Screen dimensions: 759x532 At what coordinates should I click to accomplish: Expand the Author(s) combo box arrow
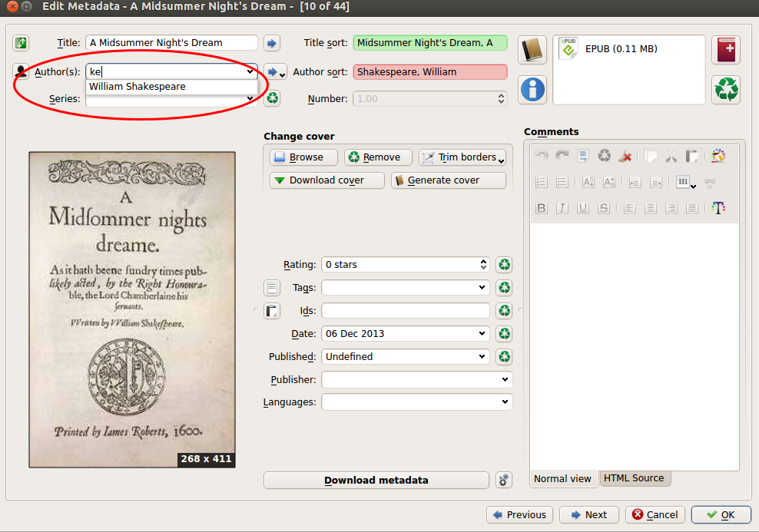click(x=250, y=71)
